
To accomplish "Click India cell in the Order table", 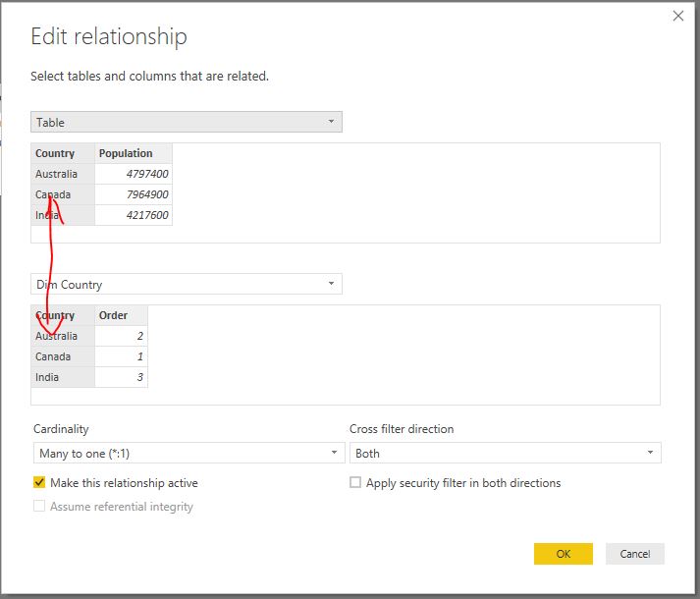I will tap(63, 377).
